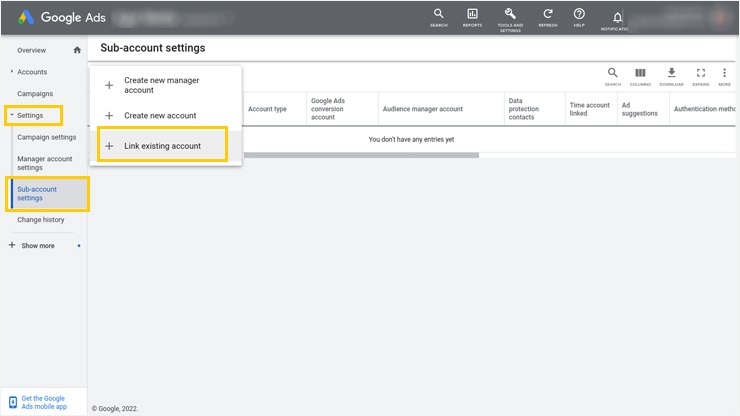
Task: Click Get the Google Ads mobile app link
Action: (44, 402)
